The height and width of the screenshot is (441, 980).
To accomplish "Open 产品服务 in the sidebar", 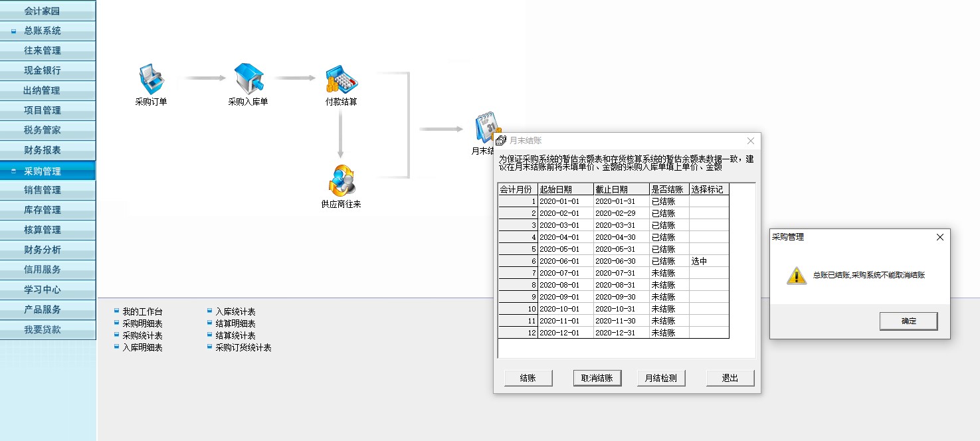I will click(48, 309).
